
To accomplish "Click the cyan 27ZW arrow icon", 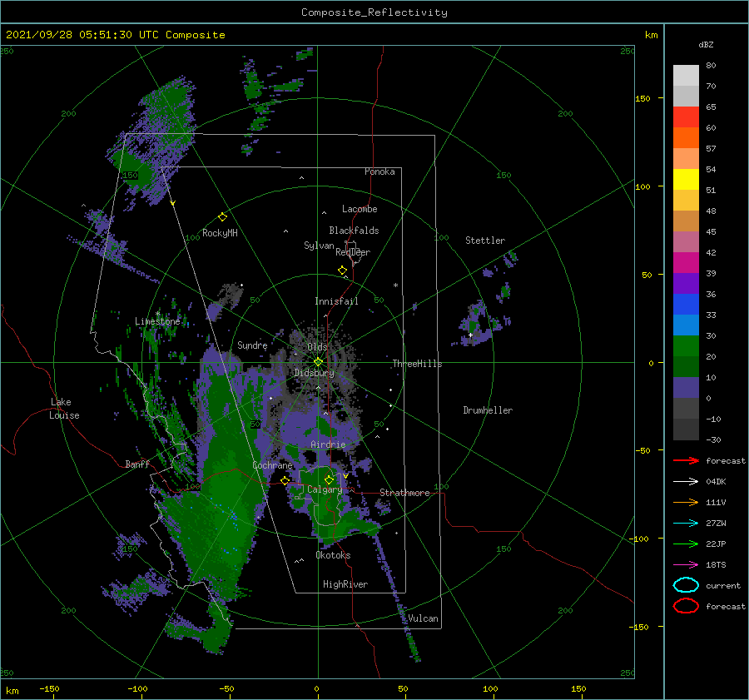I will (x=686, y=524).
